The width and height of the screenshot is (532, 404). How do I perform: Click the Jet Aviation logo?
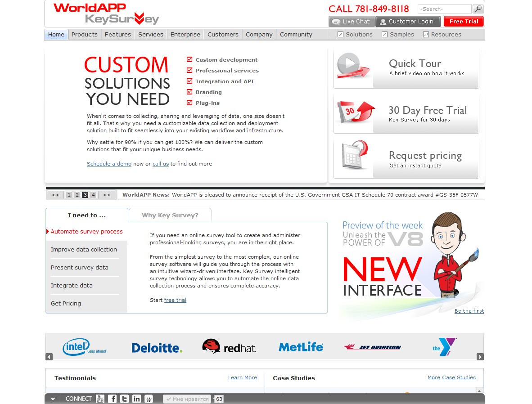[x=373, y=347]
